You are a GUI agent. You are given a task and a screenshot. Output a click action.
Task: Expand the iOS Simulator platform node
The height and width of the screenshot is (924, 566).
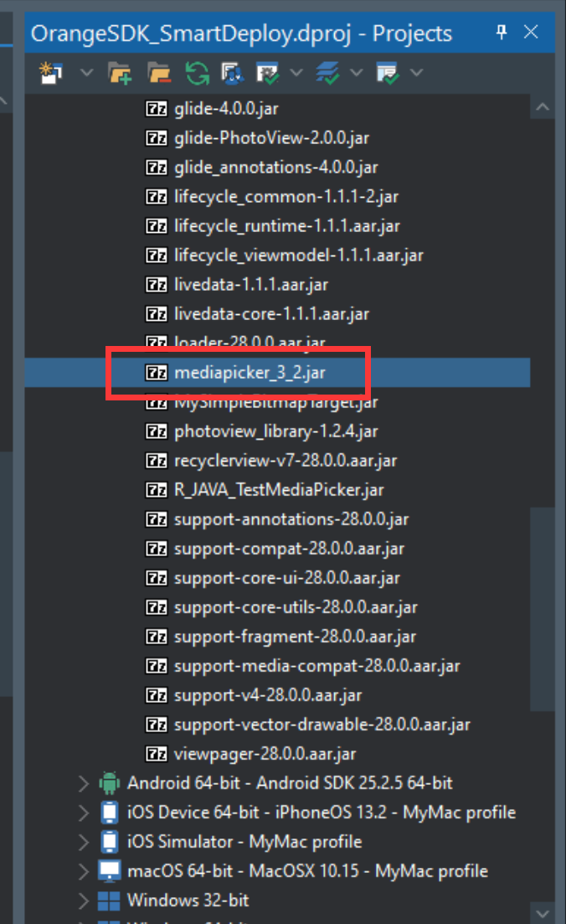[x=83, y=842]
